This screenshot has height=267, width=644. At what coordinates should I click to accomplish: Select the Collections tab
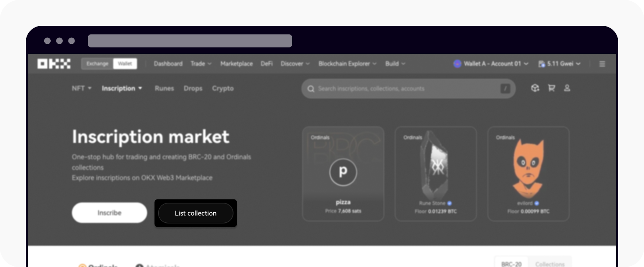(x=550, y=264)
